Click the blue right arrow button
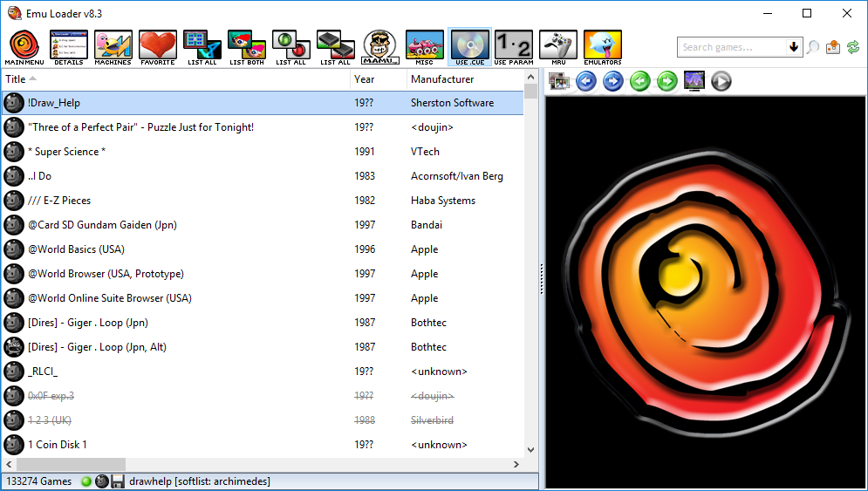Screen dimensions: 868x491 tap(612, 81)
